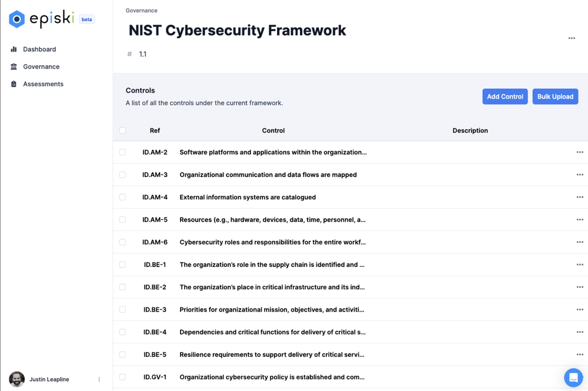Click Justin Leapline's avatar picture
Viewport: 588px width, 391px height.
(x=17, y=379)
